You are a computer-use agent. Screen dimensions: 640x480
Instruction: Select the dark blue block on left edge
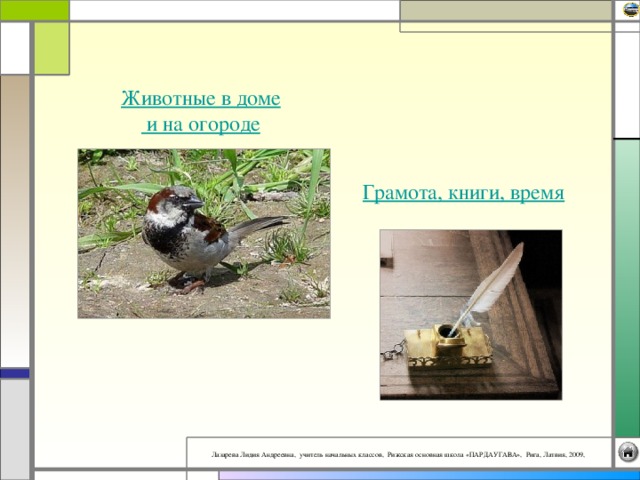point(15,372)
